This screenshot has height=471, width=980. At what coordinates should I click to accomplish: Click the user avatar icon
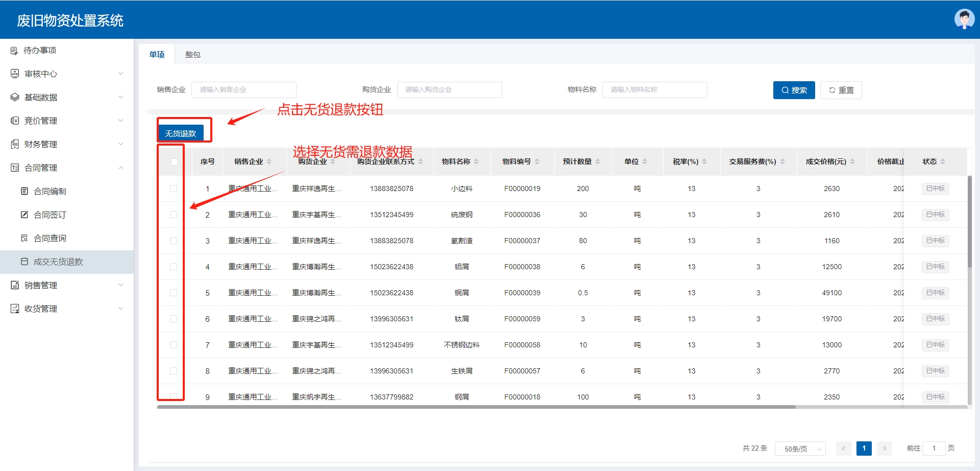(x=964, y=19)
